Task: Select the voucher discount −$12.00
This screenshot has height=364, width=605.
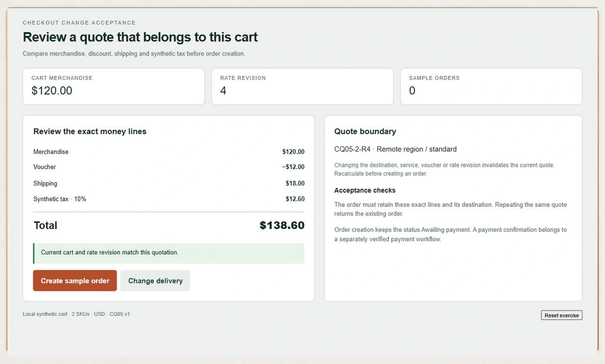Action: (x=293, y=167)
